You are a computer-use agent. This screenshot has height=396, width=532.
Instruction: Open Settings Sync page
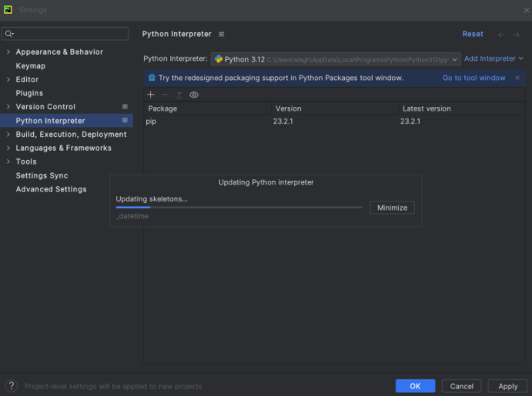coord(42,175)
